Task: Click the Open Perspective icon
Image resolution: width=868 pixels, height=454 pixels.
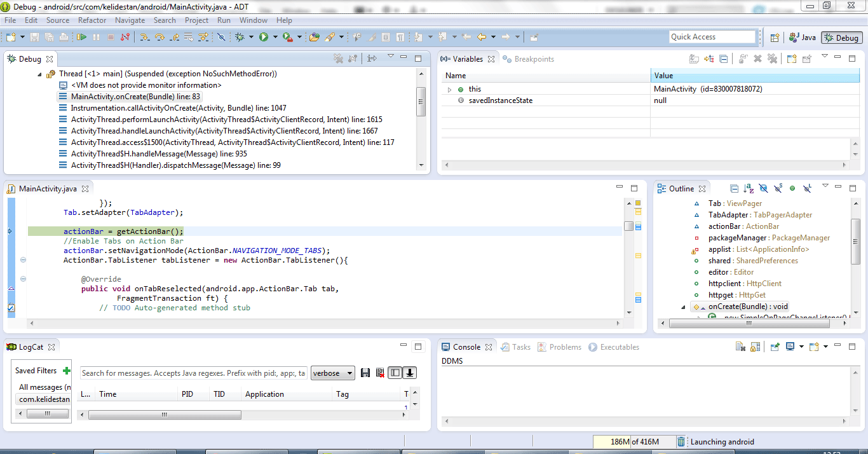Action: click(775, 38)
